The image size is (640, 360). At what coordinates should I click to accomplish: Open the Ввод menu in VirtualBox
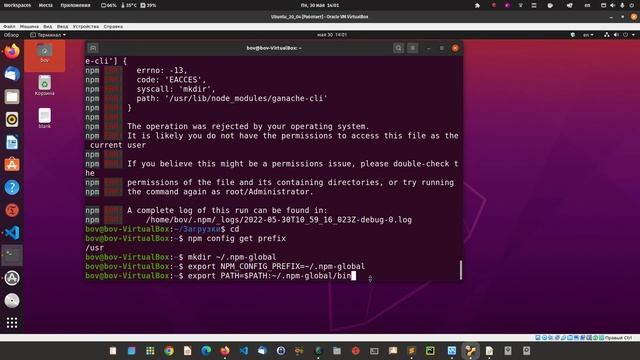coord(62,27)
